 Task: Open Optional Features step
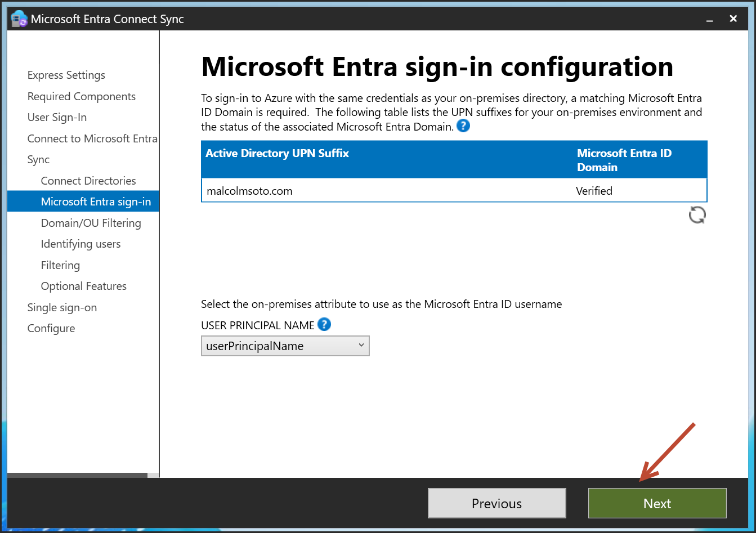[83, 286]
